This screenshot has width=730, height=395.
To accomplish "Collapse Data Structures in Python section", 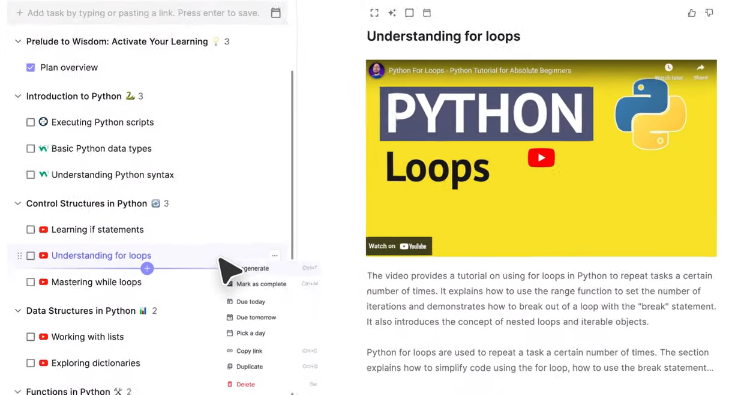I will pos(18,311).
